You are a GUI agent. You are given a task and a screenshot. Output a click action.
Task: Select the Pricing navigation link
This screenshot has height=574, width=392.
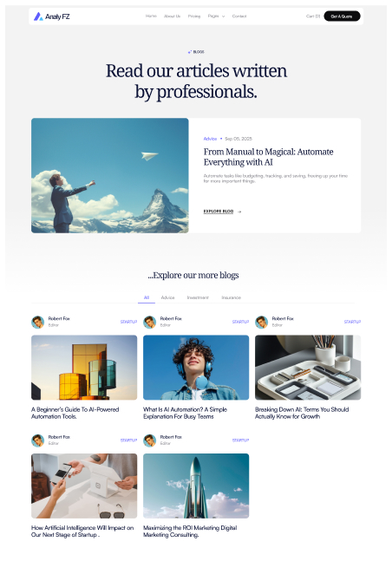194,16
